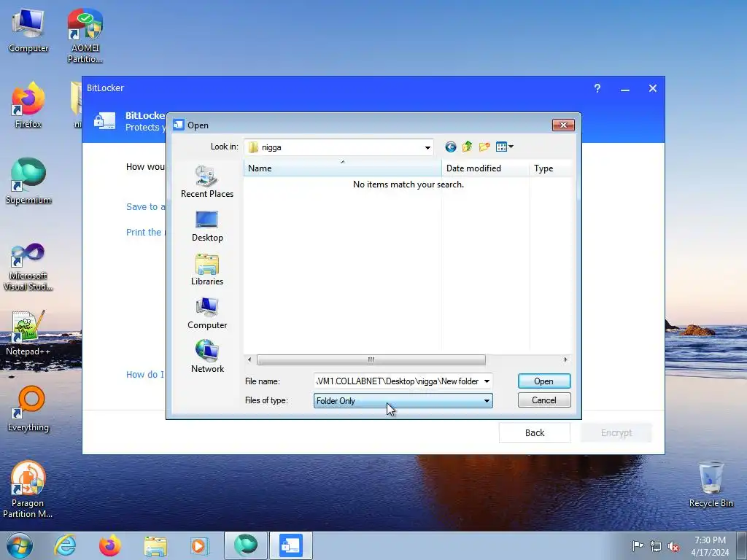Click the 'Print the' link in BitLocker
This screenshot has width=747, height=560.
[144, 233]
